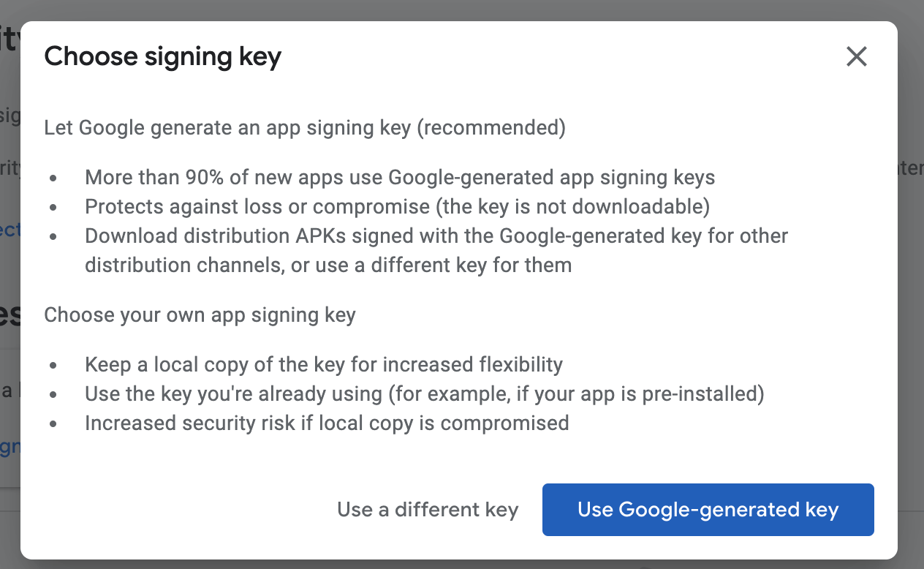Image resolution: width=924 pixels, height=569 pixels.
Task: Click the Increased security risk bullet text
Action: pos(326,423)
